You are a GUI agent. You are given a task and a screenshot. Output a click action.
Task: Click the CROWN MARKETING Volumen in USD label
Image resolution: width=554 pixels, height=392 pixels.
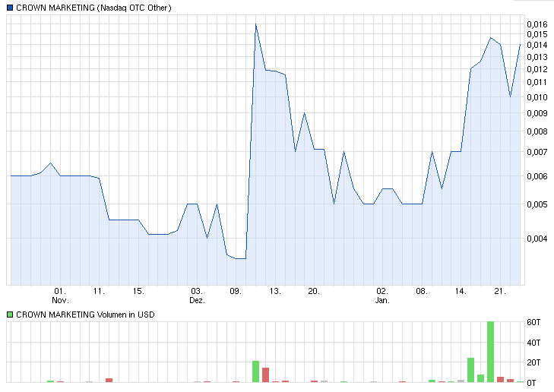(84, 314)
